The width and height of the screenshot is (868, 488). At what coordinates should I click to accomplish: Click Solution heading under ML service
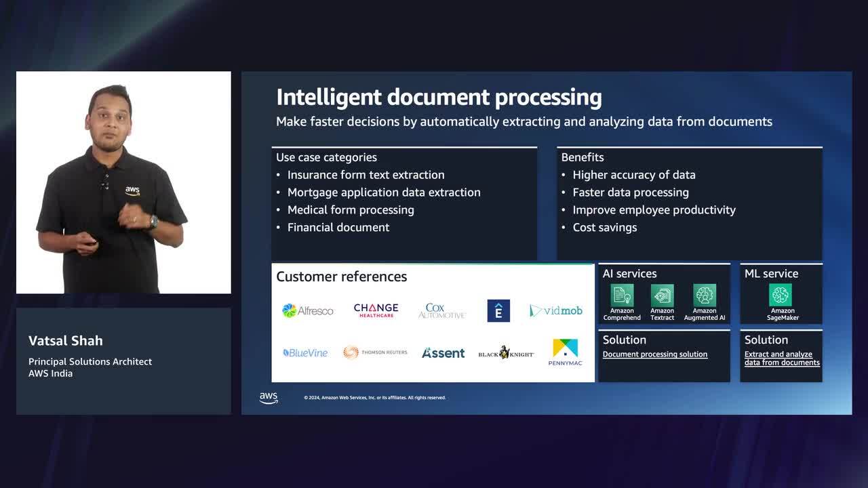[766, 340]
